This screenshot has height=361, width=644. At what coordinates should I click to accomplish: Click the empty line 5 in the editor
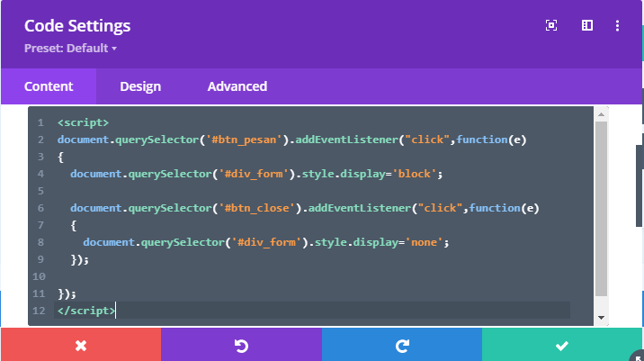coord(311,191)
